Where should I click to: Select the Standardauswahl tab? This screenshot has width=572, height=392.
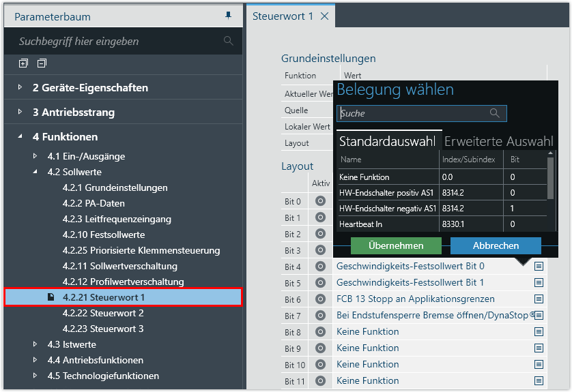click(387, 141)
